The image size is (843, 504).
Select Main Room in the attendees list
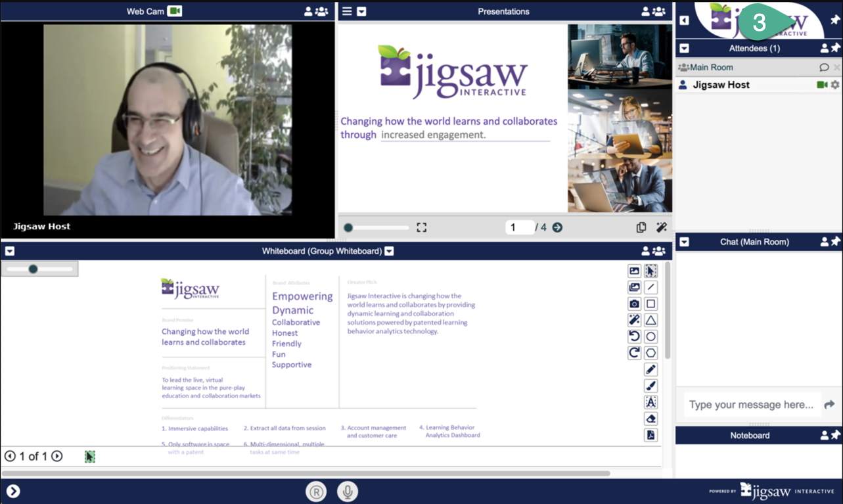tap(711, 67)
